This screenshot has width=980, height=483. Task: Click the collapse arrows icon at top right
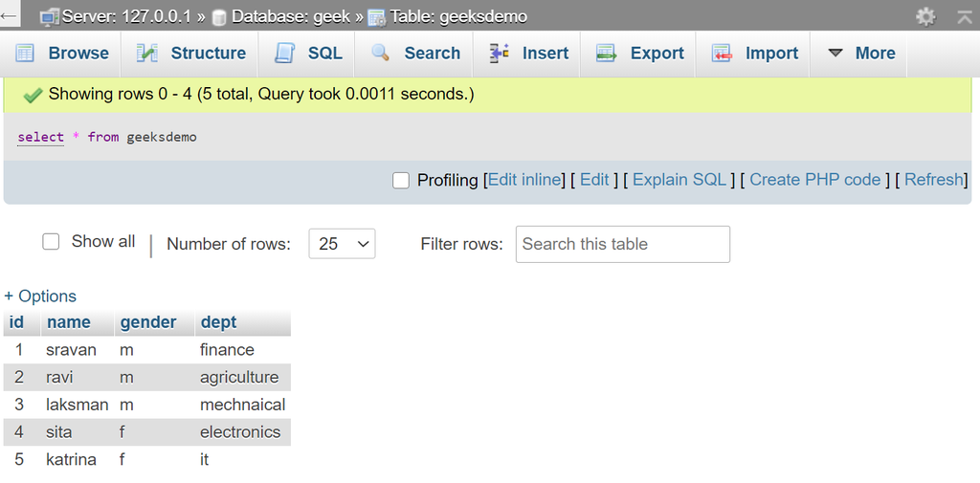pos(964,16)
